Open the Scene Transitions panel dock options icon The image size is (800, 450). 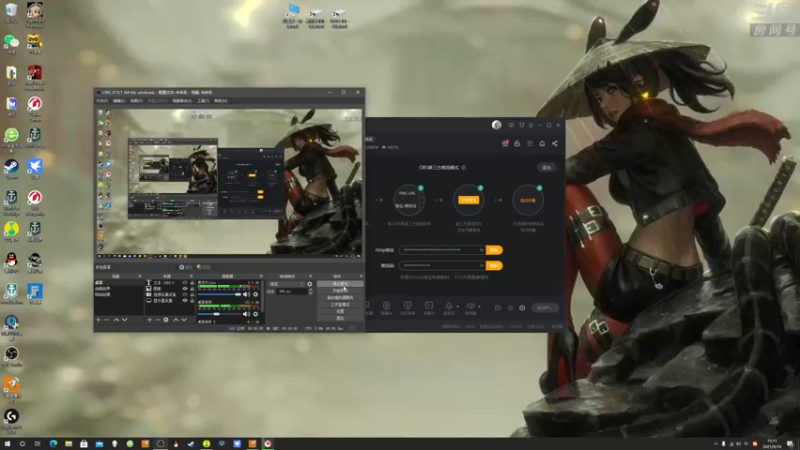[x=310, y=277]
